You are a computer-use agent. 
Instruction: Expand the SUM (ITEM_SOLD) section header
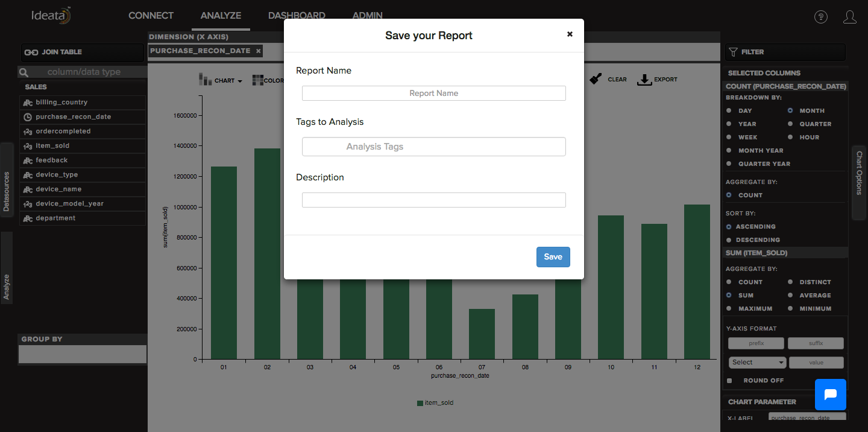tap(785, 253)
